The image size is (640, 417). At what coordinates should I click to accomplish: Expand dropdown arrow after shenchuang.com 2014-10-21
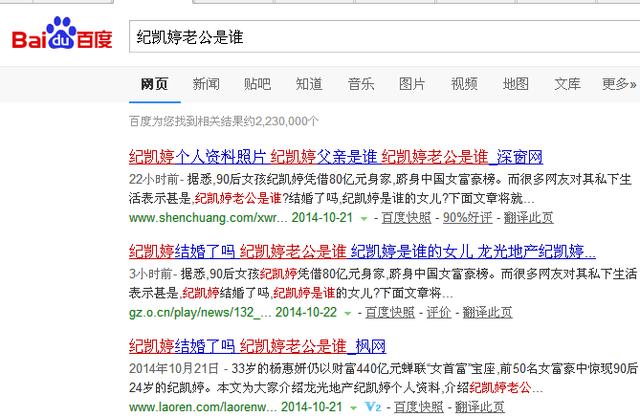point(363,219)
